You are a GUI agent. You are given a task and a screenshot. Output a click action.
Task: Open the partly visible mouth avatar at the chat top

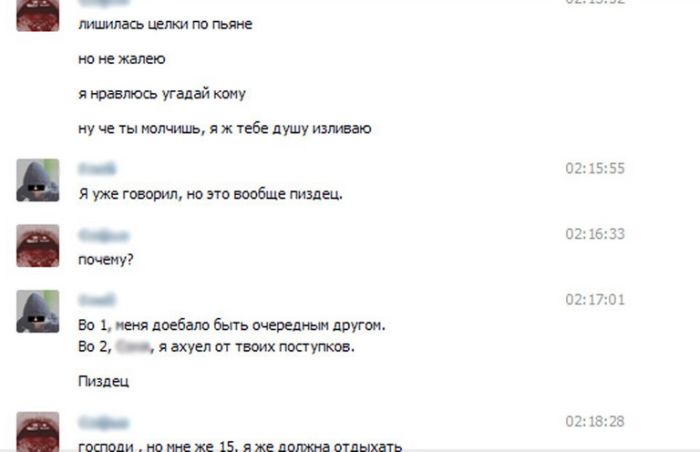pyautogui.click(x=38, y=16)
